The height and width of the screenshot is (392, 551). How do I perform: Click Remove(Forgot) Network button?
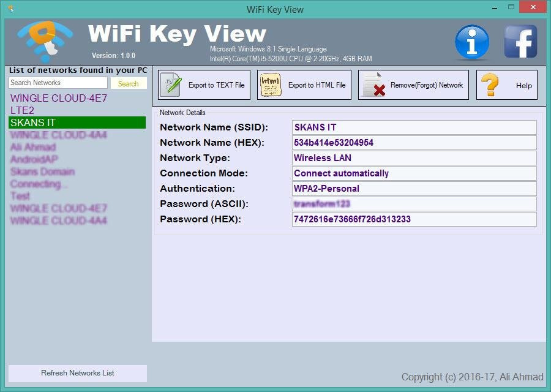pyautogui.click(x=414, y=85)
